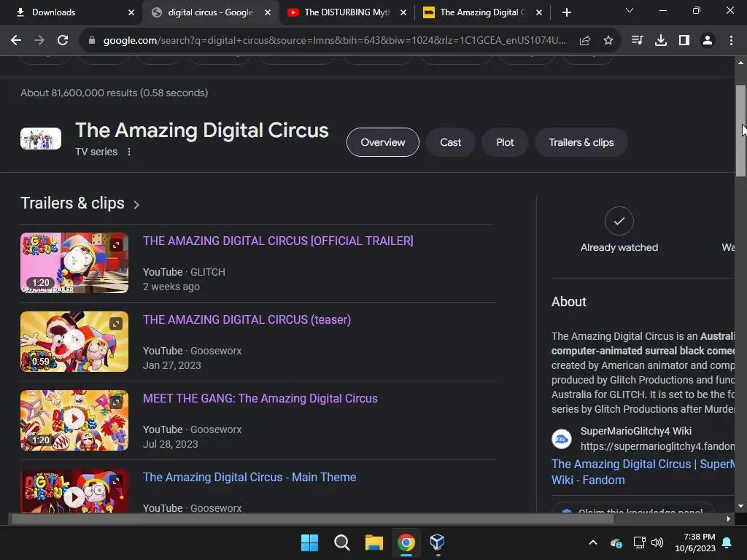Play the teaser video thumbnail
The width and height of the screenshot is (747, 560).
(x=74, y=341)
